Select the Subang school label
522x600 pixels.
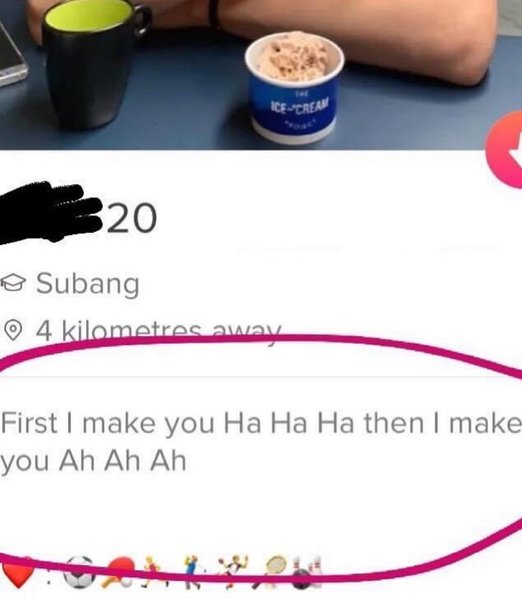tap(88, 284)
